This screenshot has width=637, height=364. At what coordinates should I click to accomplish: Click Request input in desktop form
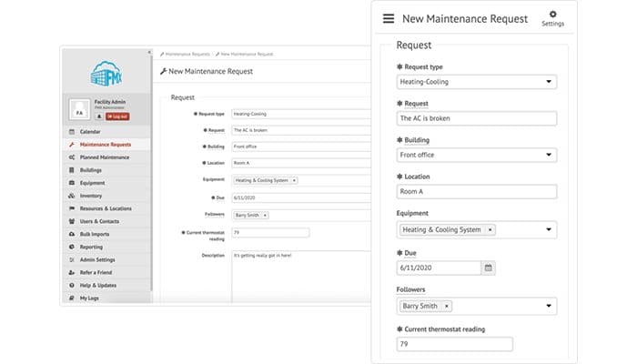pos(301,130)
